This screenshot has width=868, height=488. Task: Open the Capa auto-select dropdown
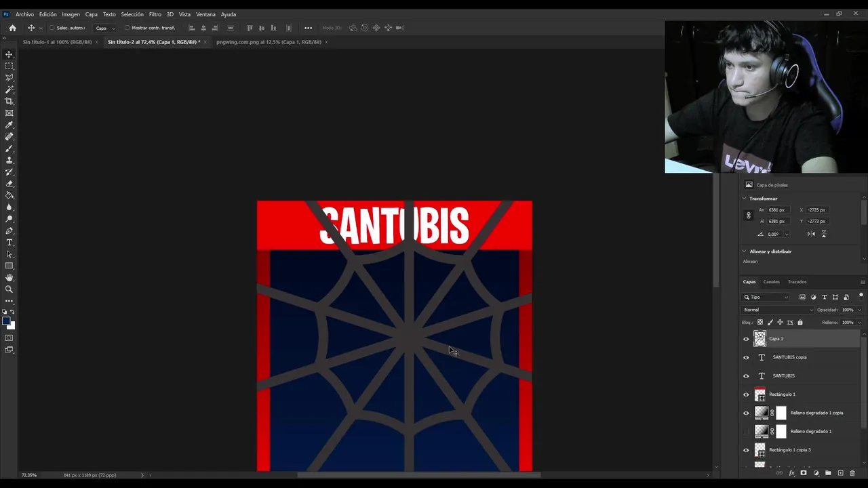pos(105,28)
